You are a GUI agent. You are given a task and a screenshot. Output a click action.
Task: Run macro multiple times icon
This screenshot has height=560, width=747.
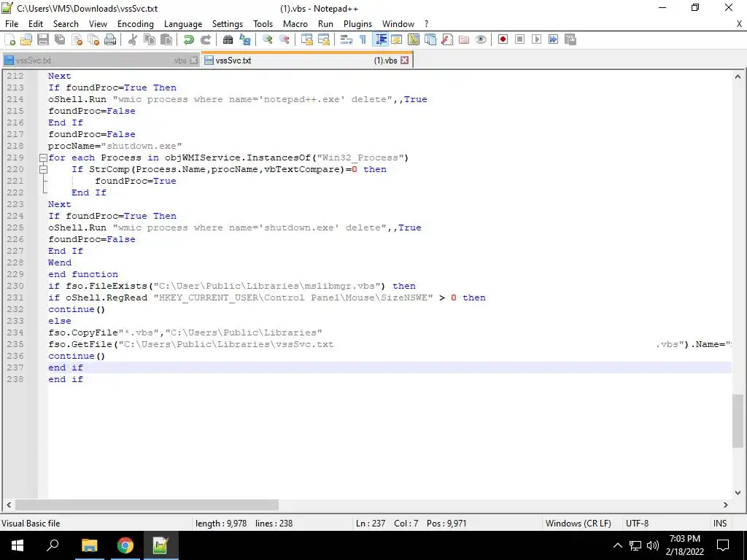click(553, 39)
